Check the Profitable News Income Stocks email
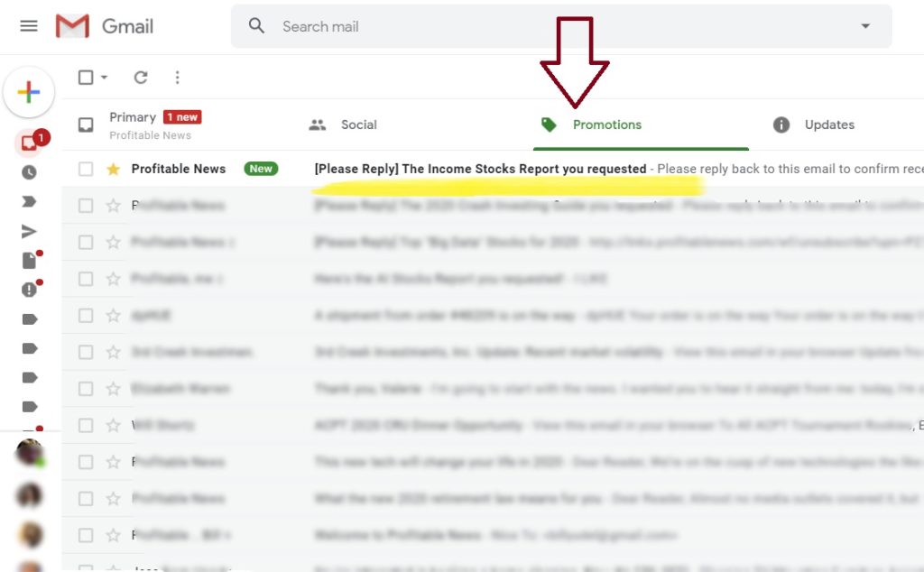The height and width of the screenshot is (572, 924). (86, 169)
